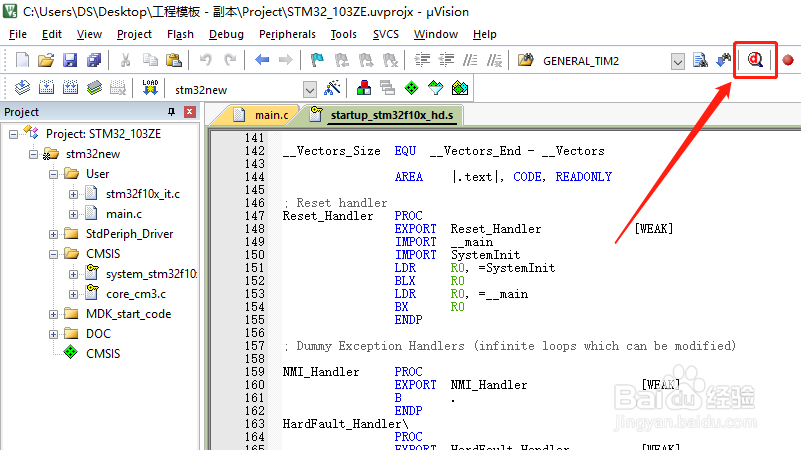Translate current file icon
This screenshot has width=801, height=450.
point(22,88)
